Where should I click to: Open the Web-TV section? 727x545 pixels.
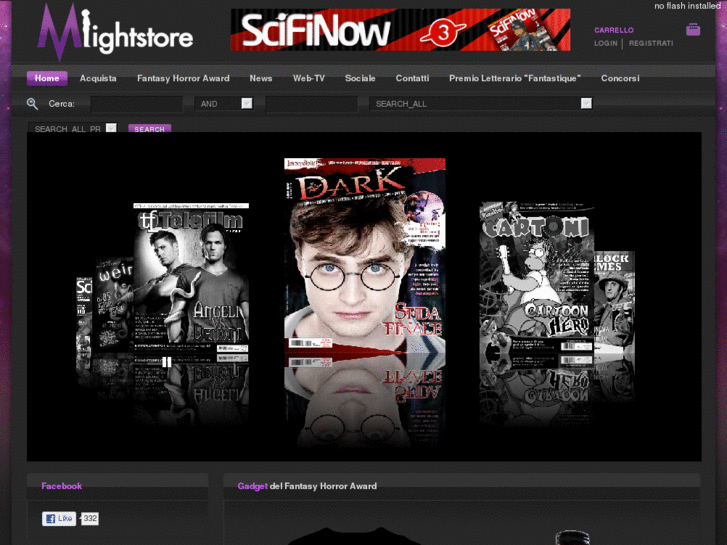click(308, 78)
